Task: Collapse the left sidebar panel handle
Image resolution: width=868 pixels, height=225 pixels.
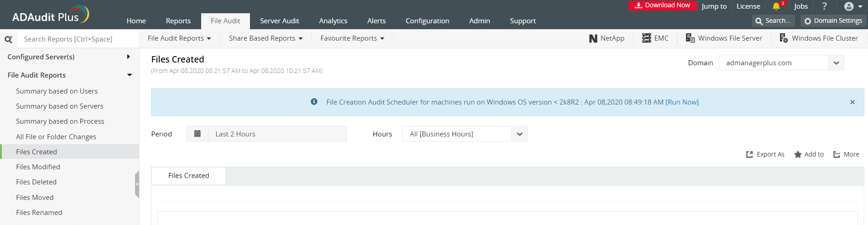Action: click(x=137, y=184)
